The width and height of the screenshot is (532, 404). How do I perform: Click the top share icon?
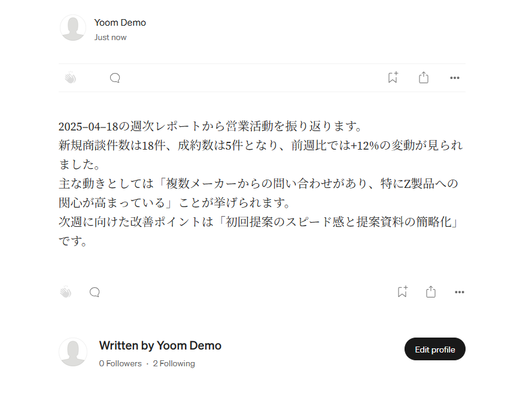coord(424,77)
